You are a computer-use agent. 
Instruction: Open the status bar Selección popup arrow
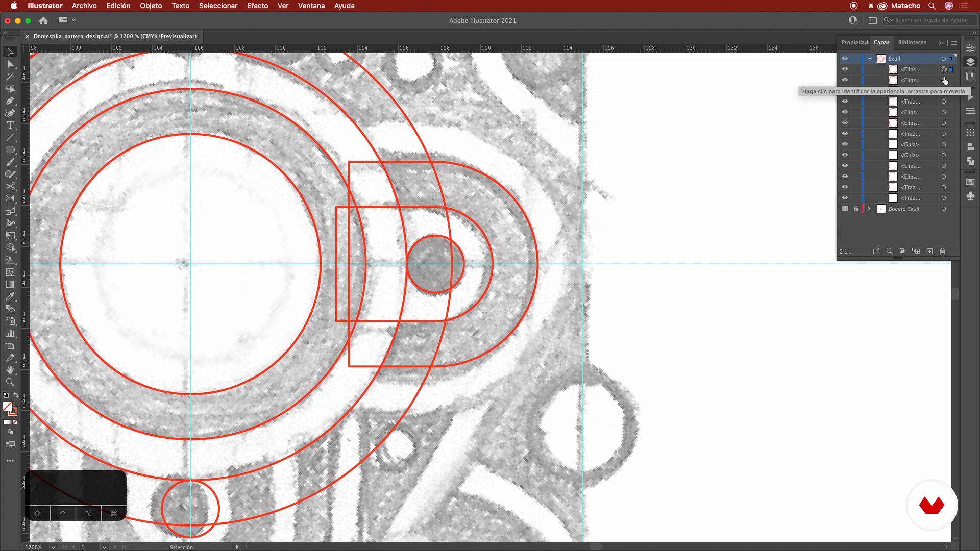tap(237, 547)
